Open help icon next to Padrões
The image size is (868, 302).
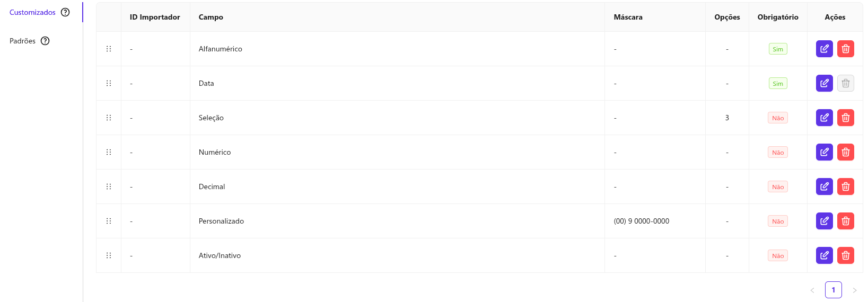[45, 41]
